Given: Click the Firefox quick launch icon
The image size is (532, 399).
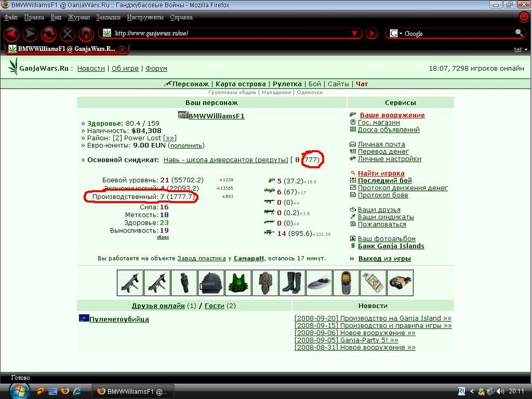Looking at the screenshot, I should (x=65, y=391).
